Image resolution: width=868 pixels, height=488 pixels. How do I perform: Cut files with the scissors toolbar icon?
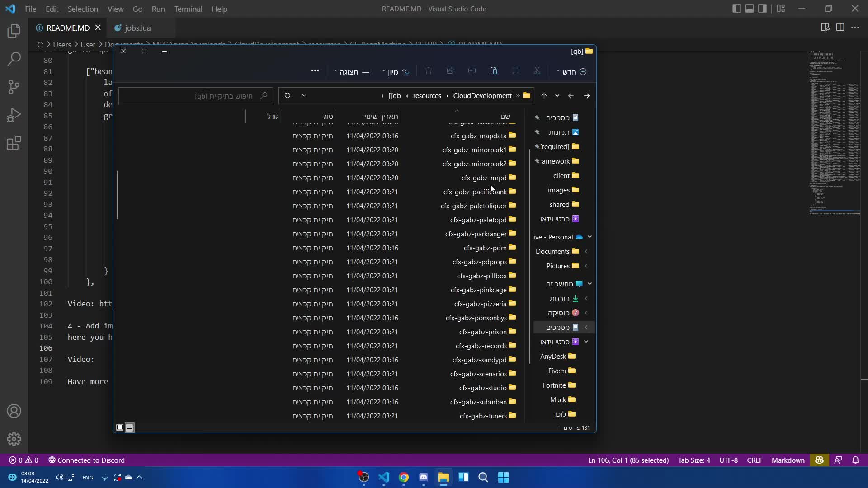point(537,71)
